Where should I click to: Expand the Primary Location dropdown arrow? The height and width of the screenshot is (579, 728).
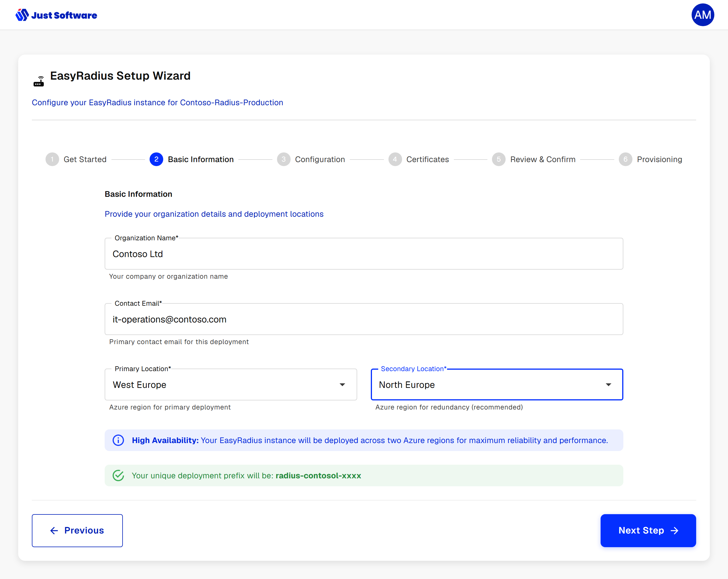pos(342,385)
